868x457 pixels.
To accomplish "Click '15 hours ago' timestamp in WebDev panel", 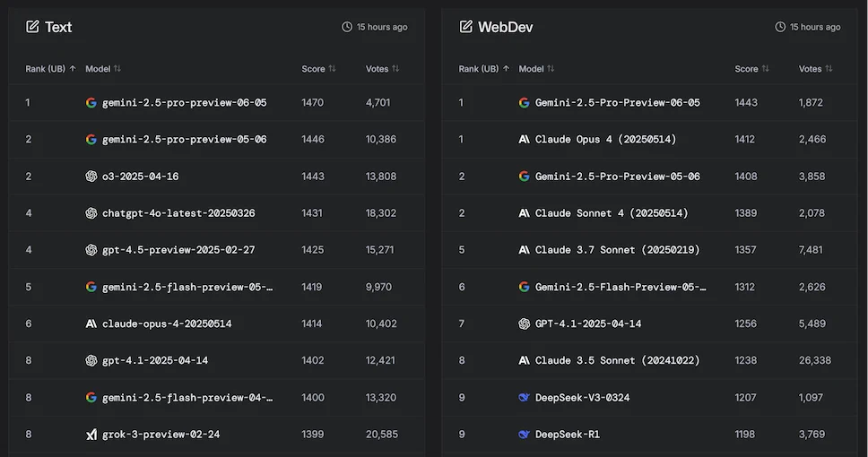I will [815, 27].
